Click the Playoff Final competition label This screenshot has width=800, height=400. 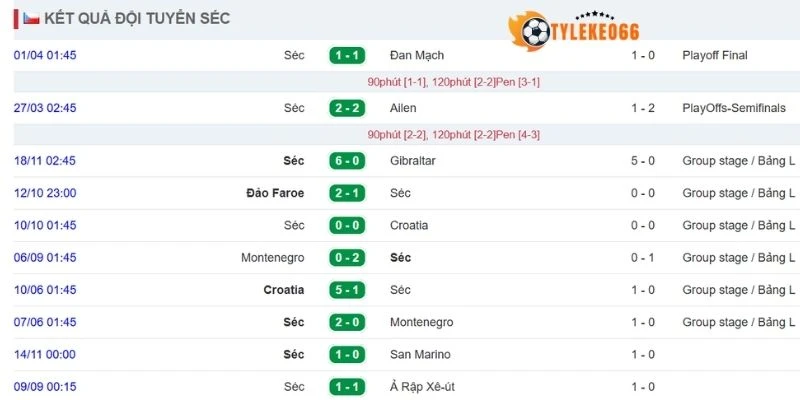pyautogui.click(x=715, y=56)
